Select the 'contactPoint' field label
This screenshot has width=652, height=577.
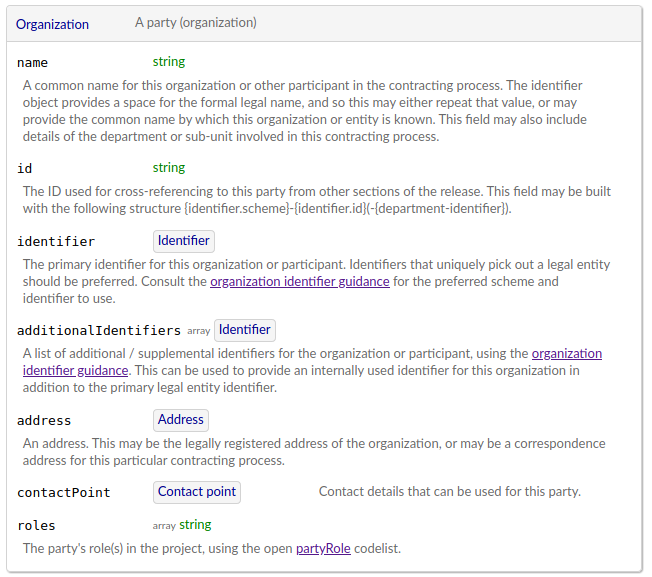[64, 493]
